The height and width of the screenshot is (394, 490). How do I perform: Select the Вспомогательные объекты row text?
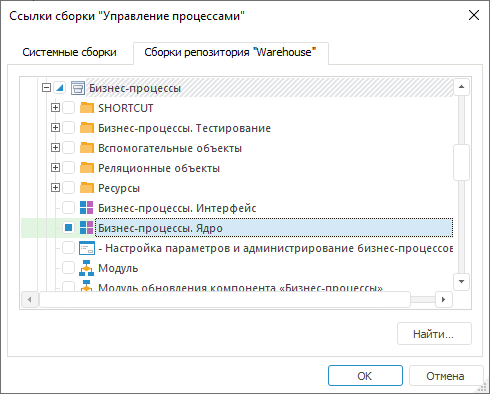point(170,148)
